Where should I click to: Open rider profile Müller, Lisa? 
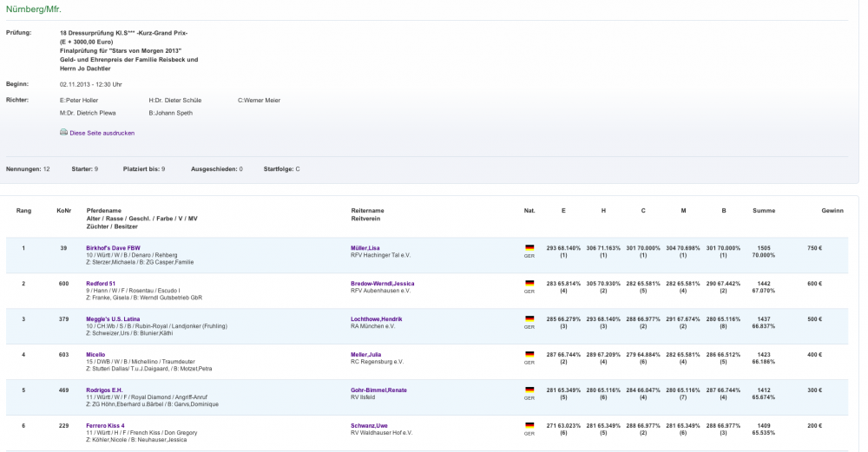365,247
